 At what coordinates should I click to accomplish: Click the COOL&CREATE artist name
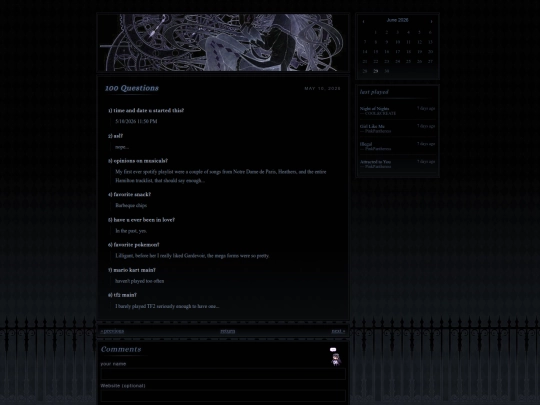(380, 113)
